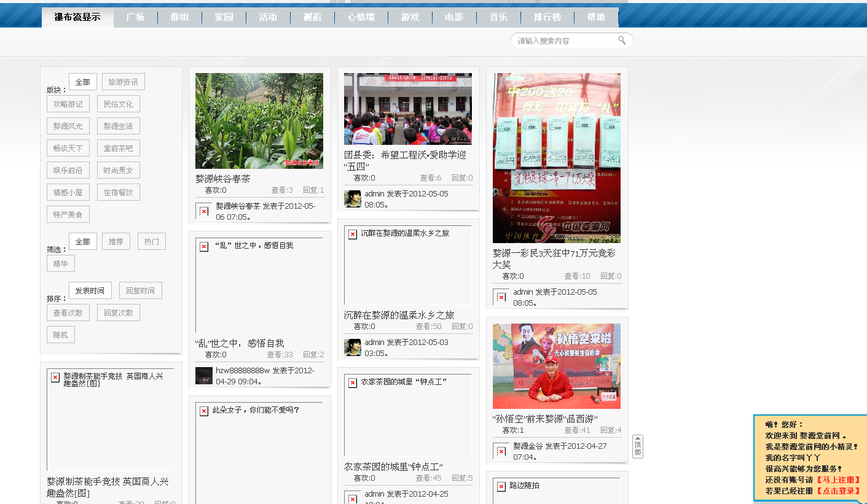Open post title 沉醉在婺源的温柔水乡之旅
The width and height of the screenshot is (867, 504).
399,315
